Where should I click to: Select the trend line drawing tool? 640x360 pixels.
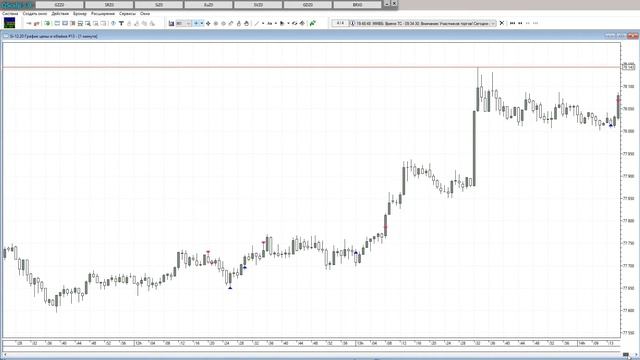[257, 24]
